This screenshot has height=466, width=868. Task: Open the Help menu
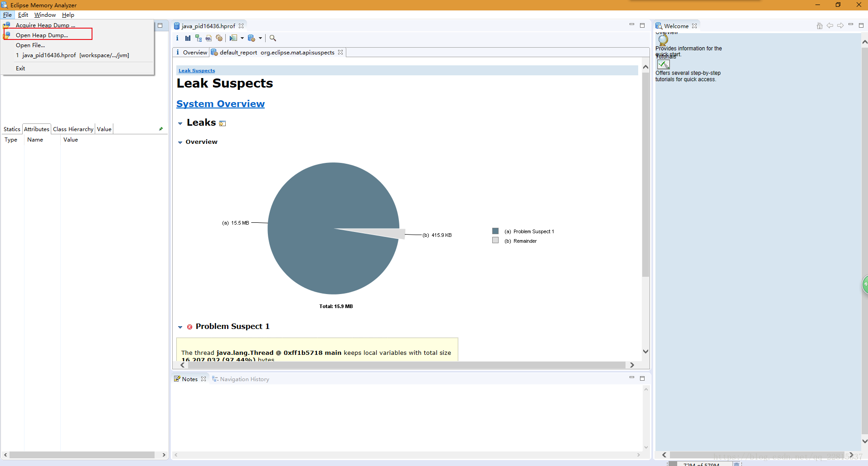point(68,15)
